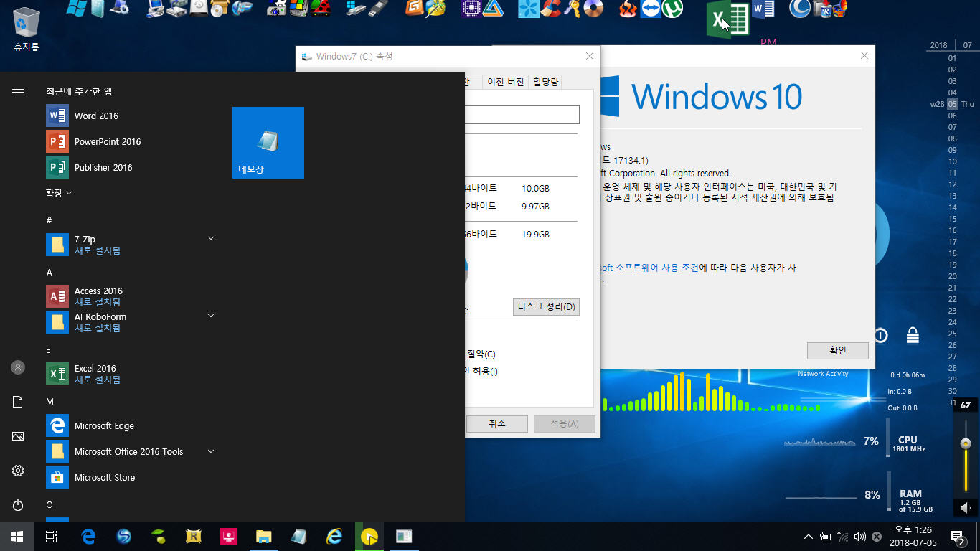Expand Microsoft Office 2016 Tools folder

pos(211,451)
